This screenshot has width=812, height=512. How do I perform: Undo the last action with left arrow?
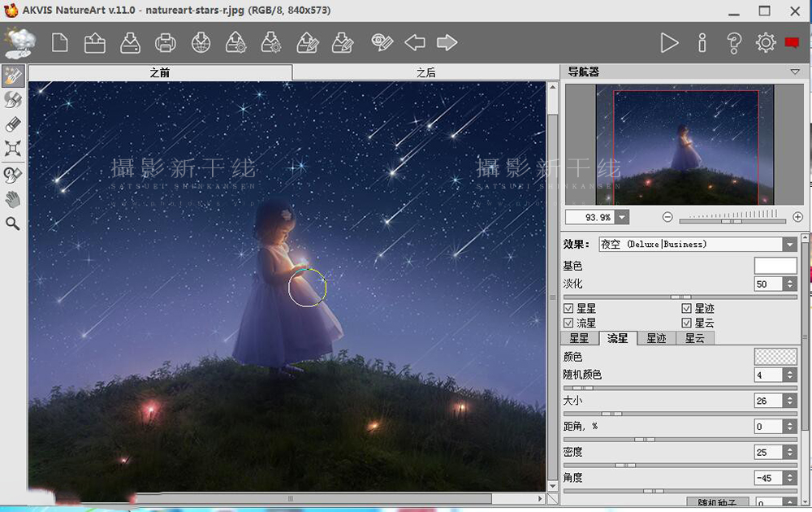415,42
